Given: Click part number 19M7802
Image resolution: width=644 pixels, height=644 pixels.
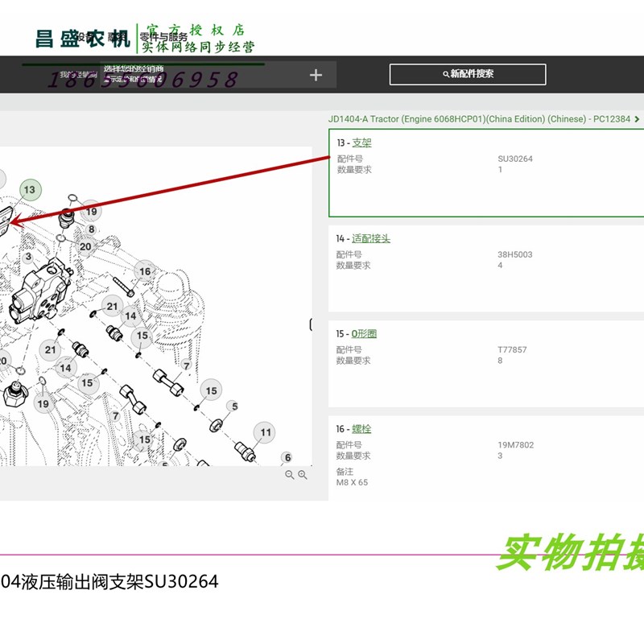Looking at the screenshot, I should 516,445.
